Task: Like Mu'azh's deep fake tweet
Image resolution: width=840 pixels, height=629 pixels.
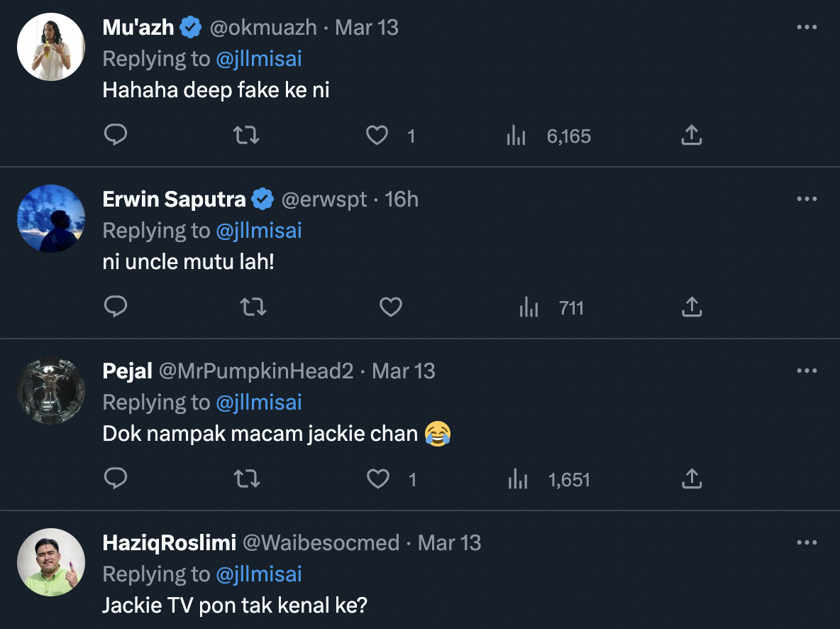Action: coord(377,135)
